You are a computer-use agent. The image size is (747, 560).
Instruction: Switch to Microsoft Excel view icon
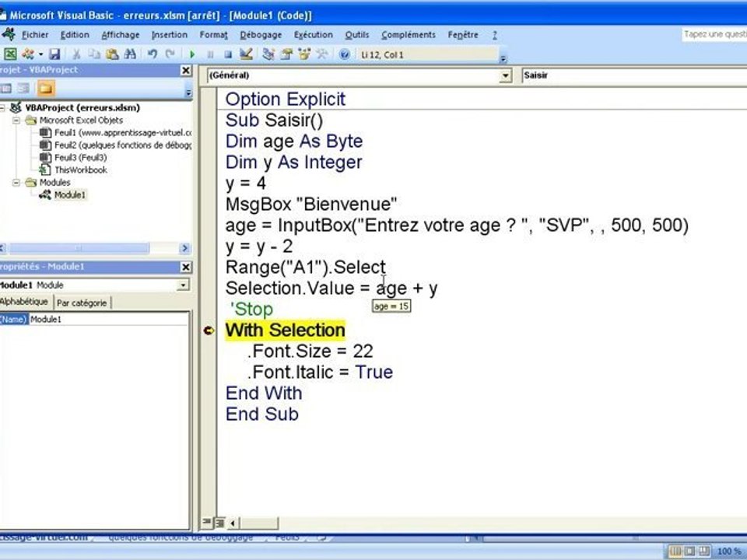click(10, 54)
